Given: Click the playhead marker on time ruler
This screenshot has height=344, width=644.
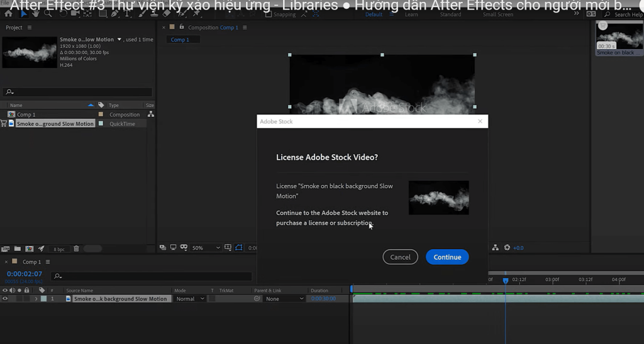Looking at the screenshot, I should point(505,280).
